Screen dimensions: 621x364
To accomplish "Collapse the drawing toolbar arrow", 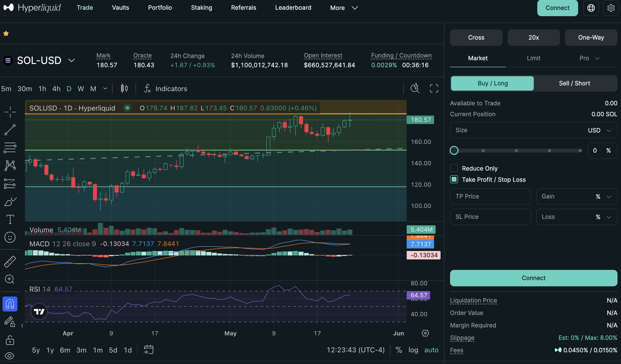I will pyautogui.click(x=22, y=325).
